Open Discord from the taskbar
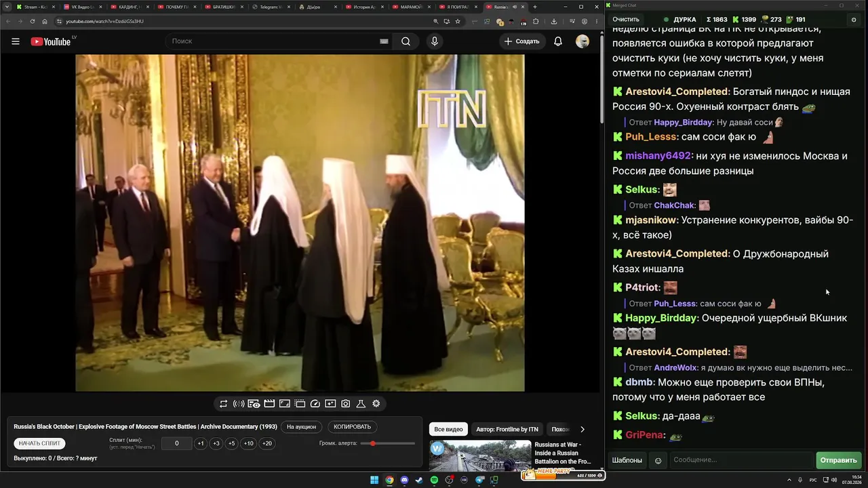 pyautogui.click(x=405, y=480)
